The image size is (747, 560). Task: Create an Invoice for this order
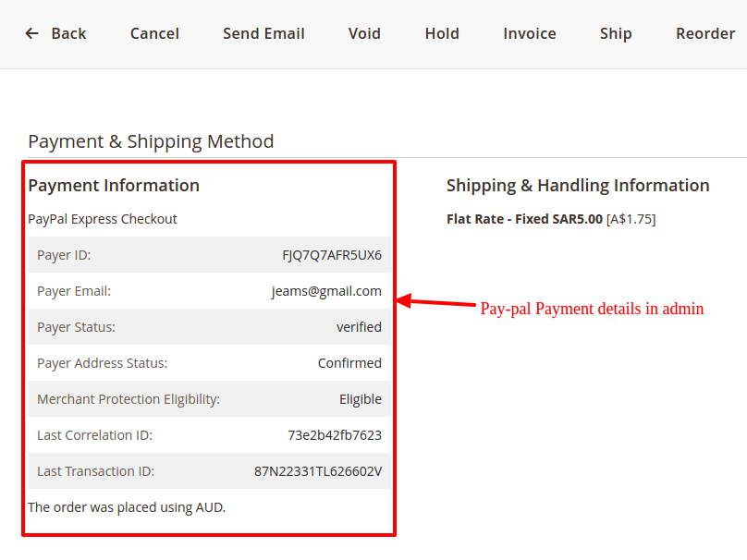(530, 33)
